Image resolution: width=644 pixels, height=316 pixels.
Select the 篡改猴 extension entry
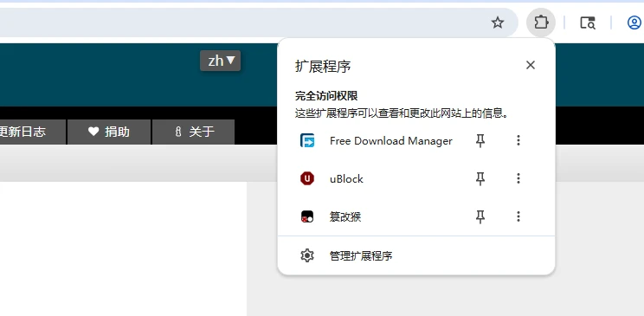345,216
